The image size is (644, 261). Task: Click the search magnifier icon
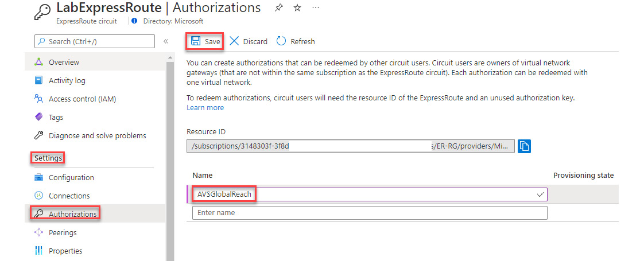[x=42, y=41]
